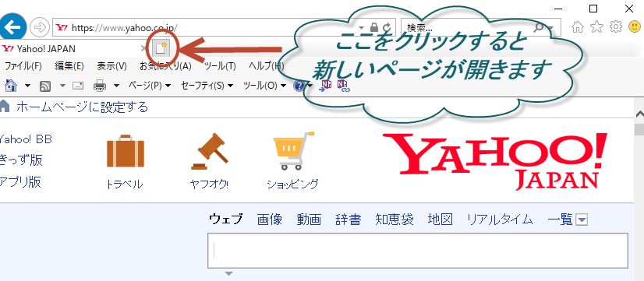Image resolution: width=644 pixels, height=281 pixels.
Task: Click inside the Yahoo search input box
Action: coord(418,250)
